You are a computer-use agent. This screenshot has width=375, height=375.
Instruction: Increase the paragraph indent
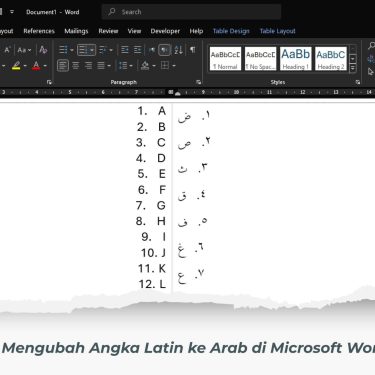click(138, 50)
